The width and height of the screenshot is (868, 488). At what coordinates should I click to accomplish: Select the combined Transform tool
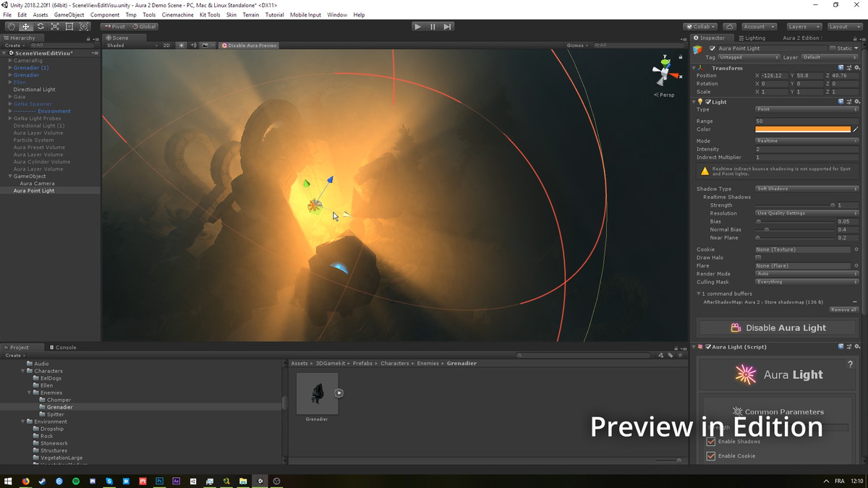[x=84, y=26]
